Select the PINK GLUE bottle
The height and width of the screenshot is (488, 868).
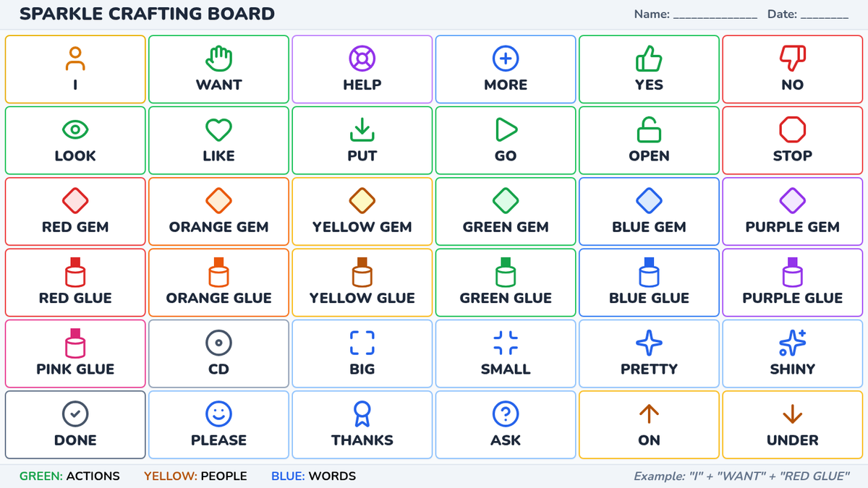pyautogui.click(x=75, y=343)
